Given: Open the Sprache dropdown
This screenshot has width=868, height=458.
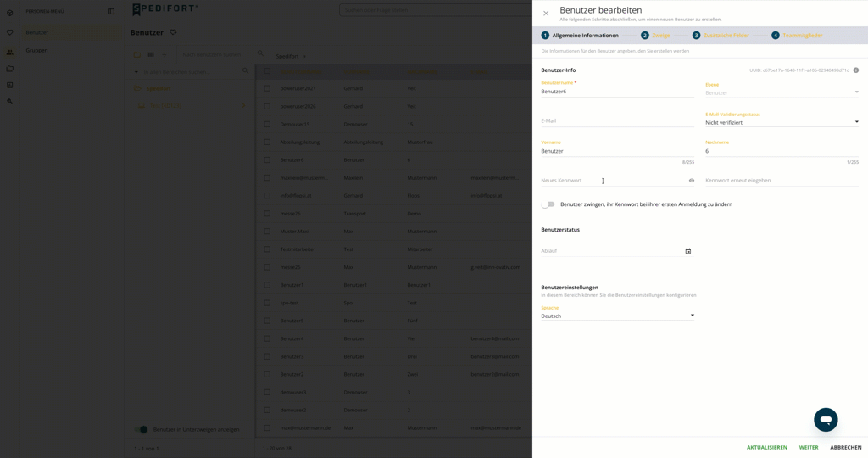Looking at the screenshot, I should pyautogui.click(x=617, y=316).
